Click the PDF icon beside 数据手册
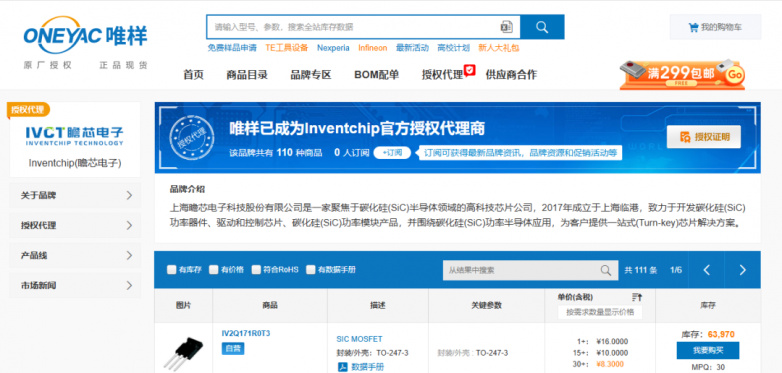The height and width of the screenshot is (373, 782). point(343,367)
